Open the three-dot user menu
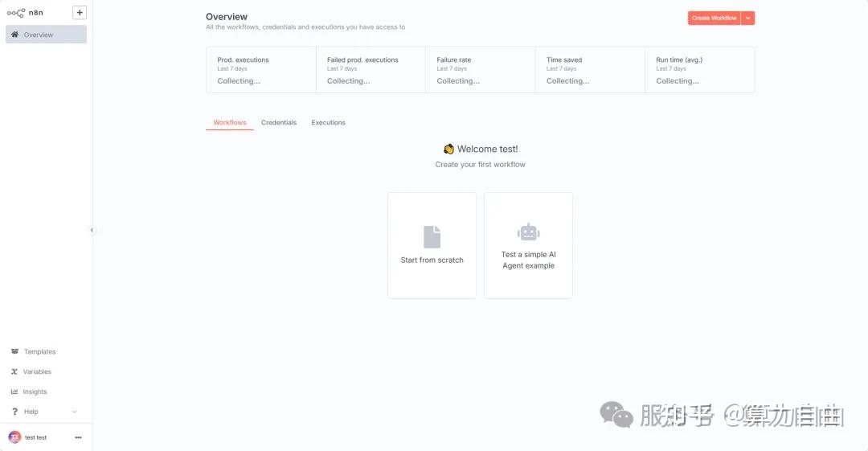868x451 pixels. (78, 437)
